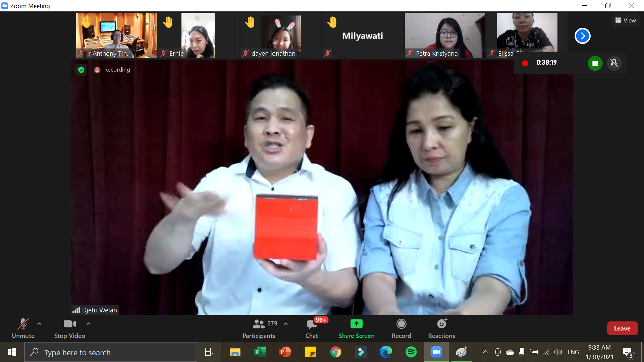Open Filmora app from taskbar

pos(361,352)
